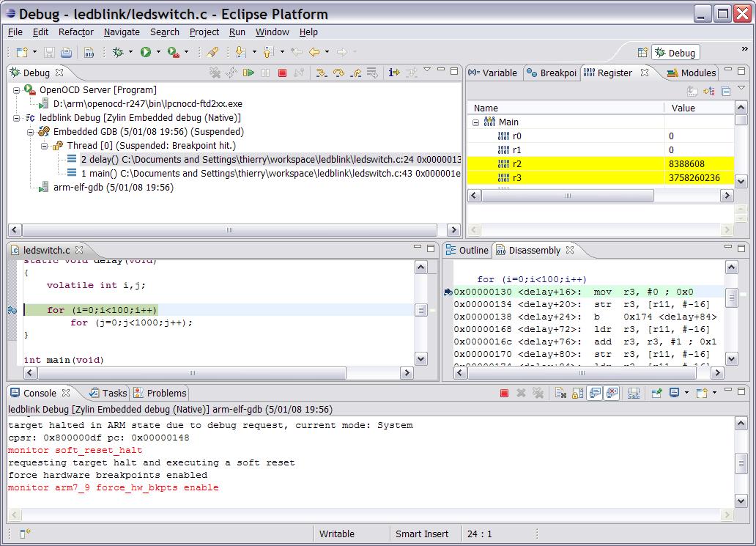Click Clear Console icon in Console toolbar
This screenshot has width=756, height=546.
click(x=561, y=393)
